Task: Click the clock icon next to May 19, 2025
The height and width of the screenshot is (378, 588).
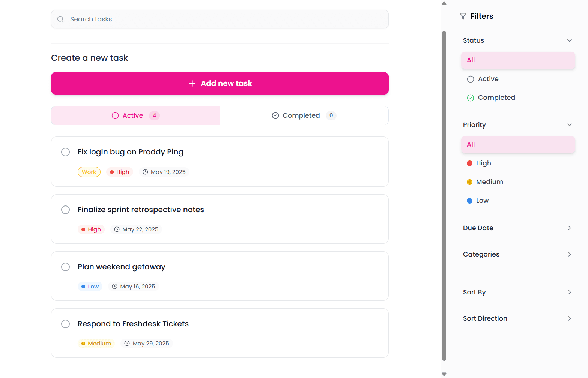Action: [145, 172]
